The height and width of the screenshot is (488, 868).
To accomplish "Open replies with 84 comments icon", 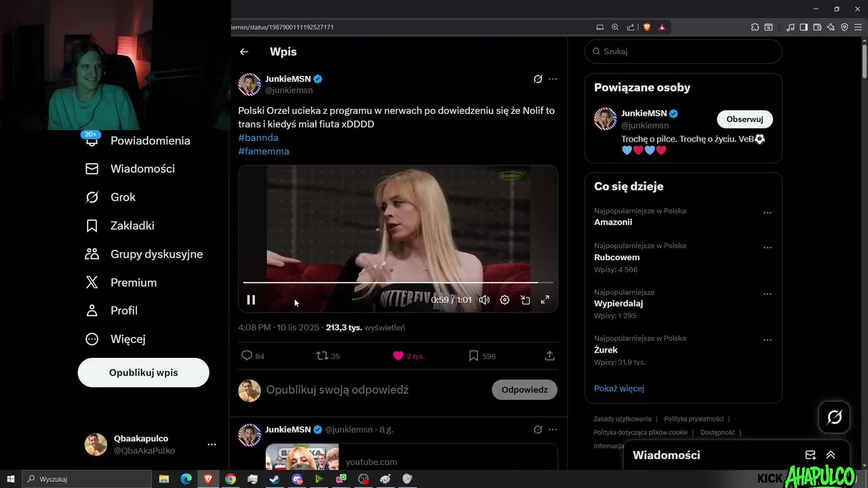I will pyautogui.click(x=247, y=356).
